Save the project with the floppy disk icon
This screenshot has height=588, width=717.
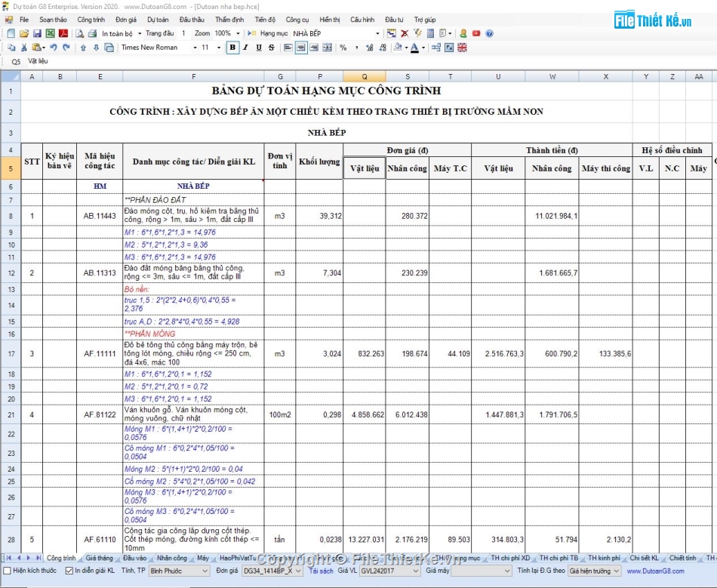click(x=38, y=33)
